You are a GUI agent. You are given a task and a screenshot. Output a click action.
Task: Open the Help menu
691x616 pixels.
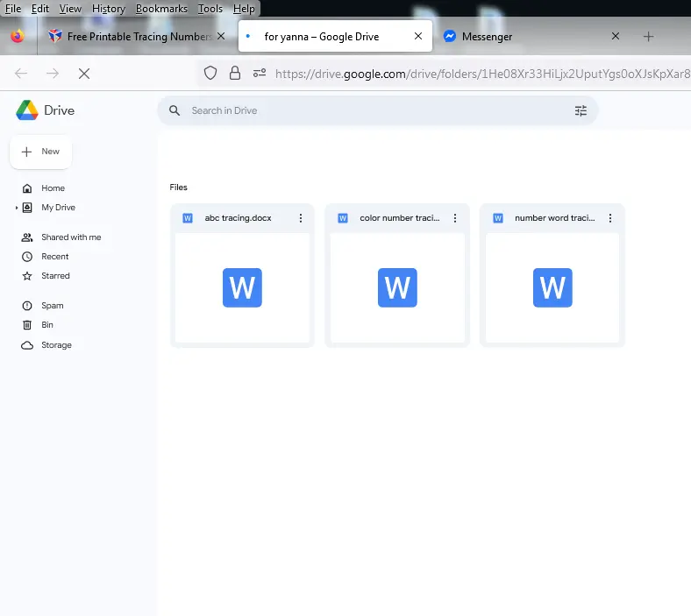click(x=244, y=9)
